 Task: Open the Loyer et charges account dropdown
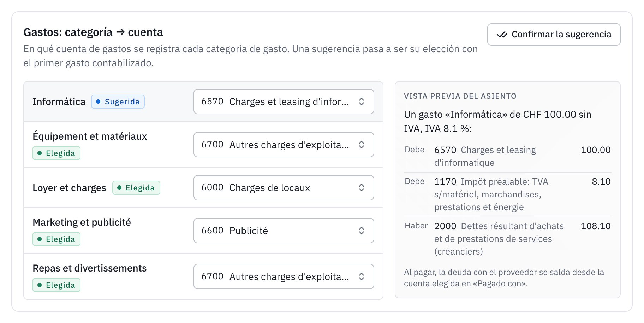(284, 188)
